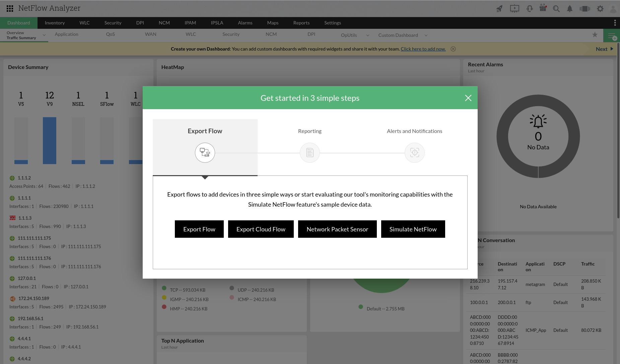Click the alarm bell icon in Recent Alarms
Screen dimensions: 620x364
point(538,121)
